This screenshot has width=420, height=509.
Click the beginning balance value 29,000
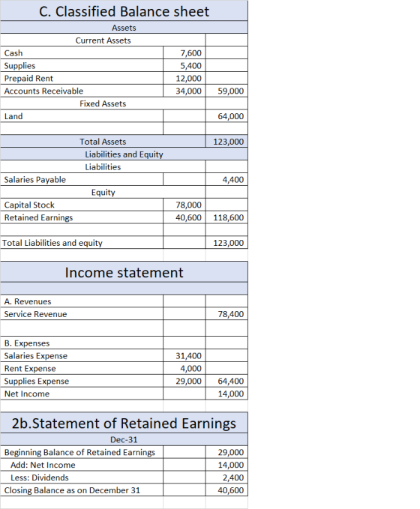coord(226,452)
